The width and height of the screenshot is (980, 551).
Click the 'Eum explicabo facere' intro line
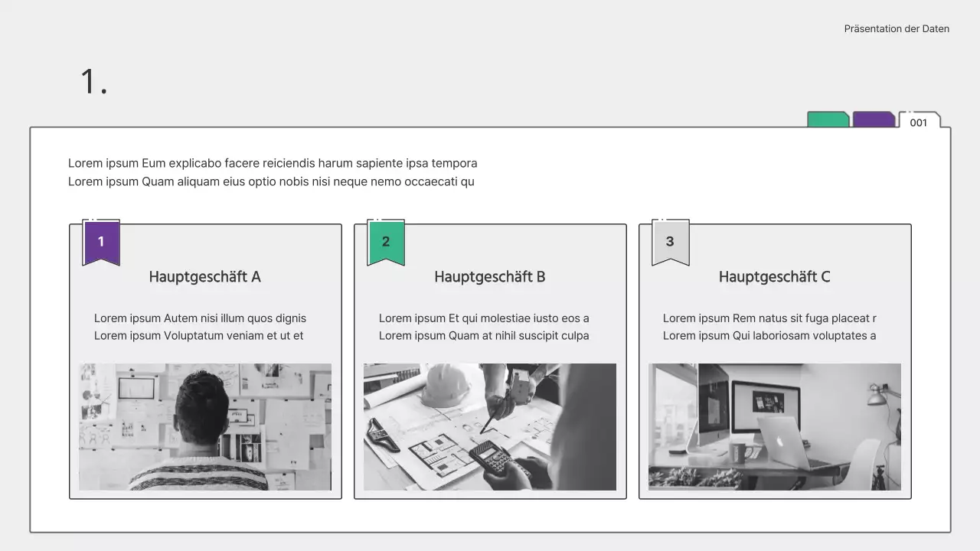click(273, 163)
